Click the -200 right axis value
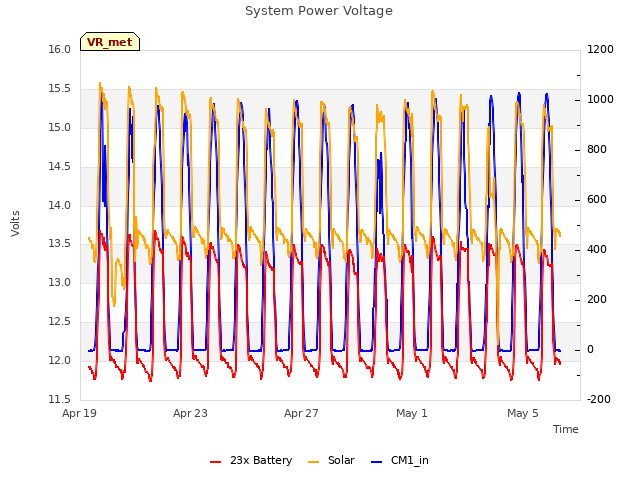The image size is (640, 480). pos(599,399)
